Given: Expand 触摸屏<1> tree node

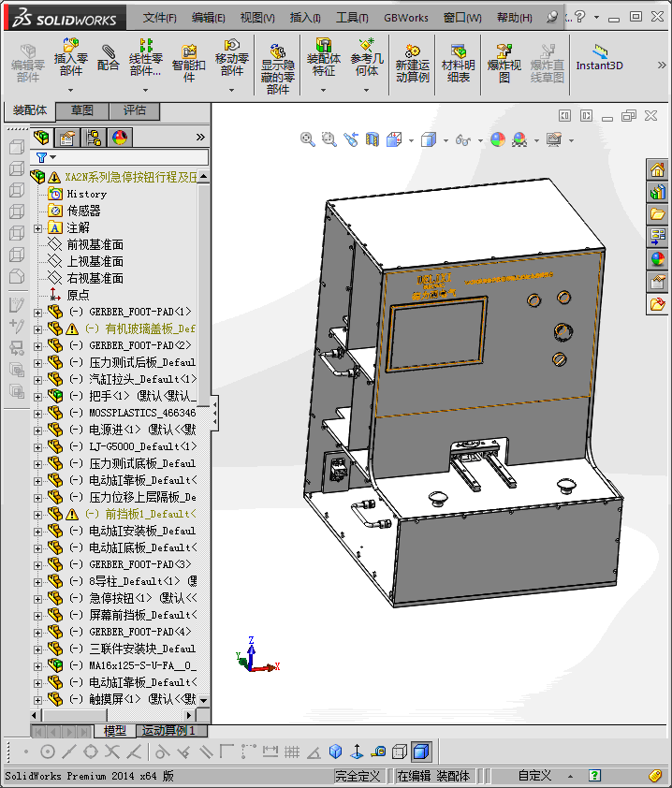Looking at the screenshot, I should pyautogui.click(x=37, y=700).
